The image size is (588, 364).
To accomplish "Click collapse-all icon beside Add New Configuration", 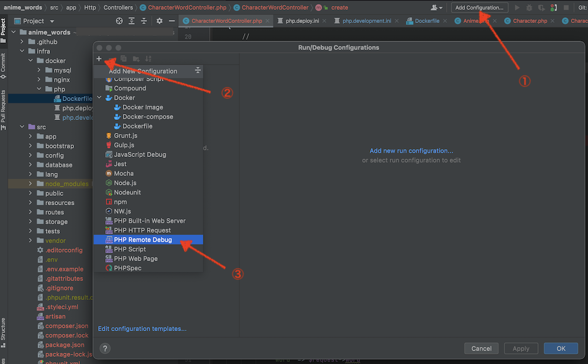I will point(198,71).
